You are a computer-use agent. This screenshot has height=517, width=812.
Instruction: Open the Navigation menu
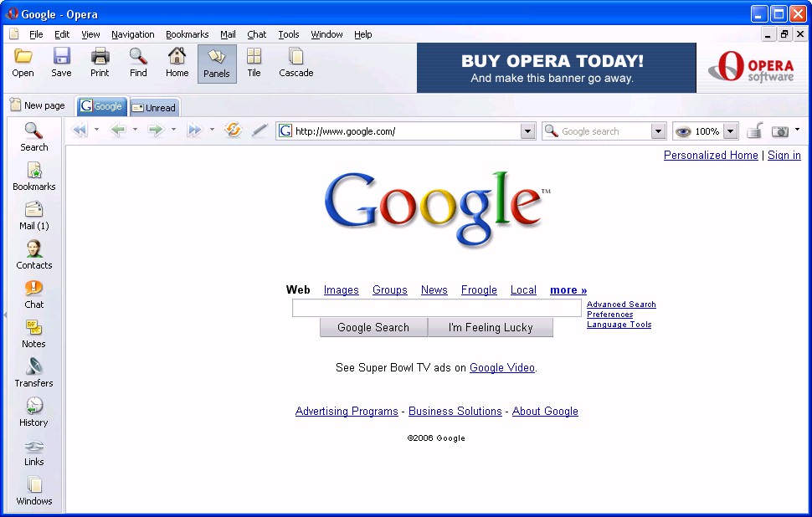[x=132, y=34]
